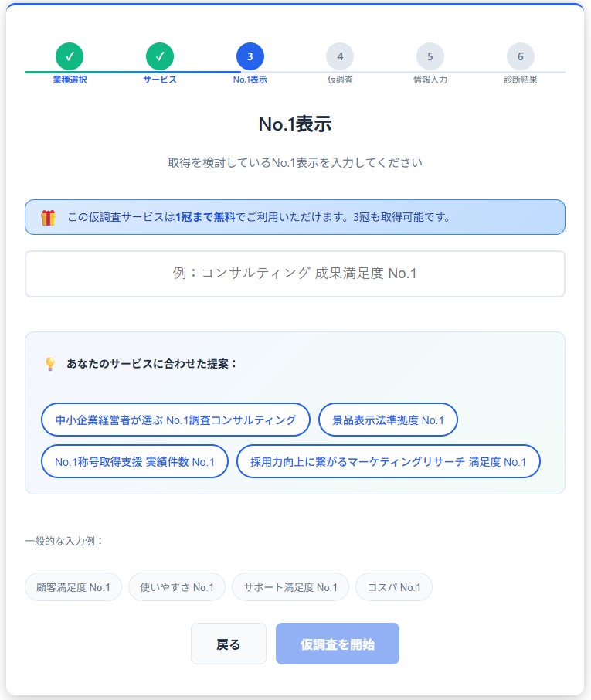Image resolution: width=591 pixels, height=700 pixels.
Task: Choose 中小企業経営者が選ぶ No.1調査コンサルティング suggestion
Action: pos(175,420)
